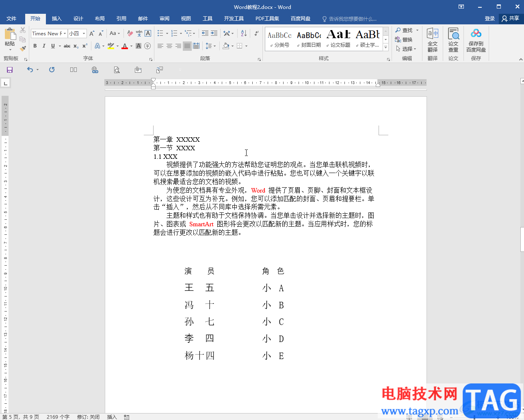Align paragraph text to the left
This screenshot has height=420, width=524.
(x=160, y=46)
